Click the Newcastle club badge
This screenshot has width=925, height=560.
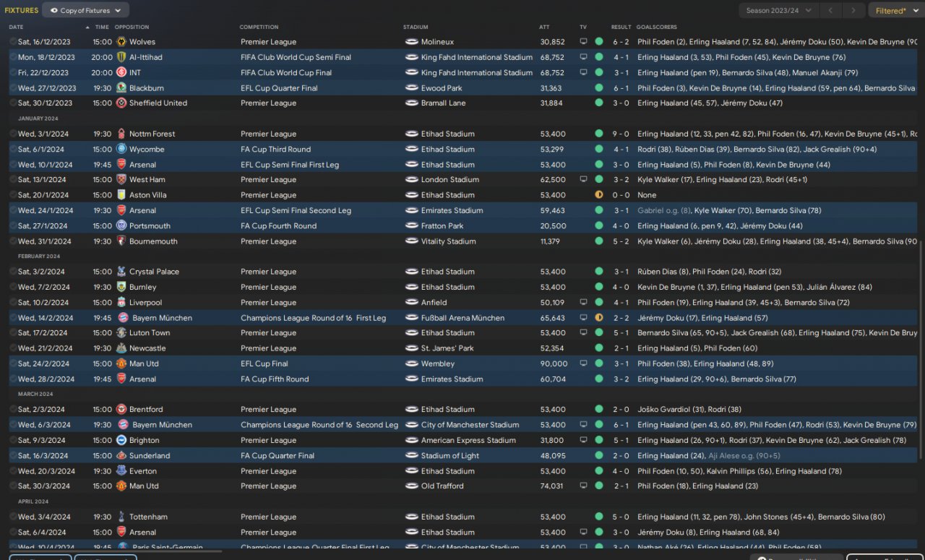tap(121, 348)
